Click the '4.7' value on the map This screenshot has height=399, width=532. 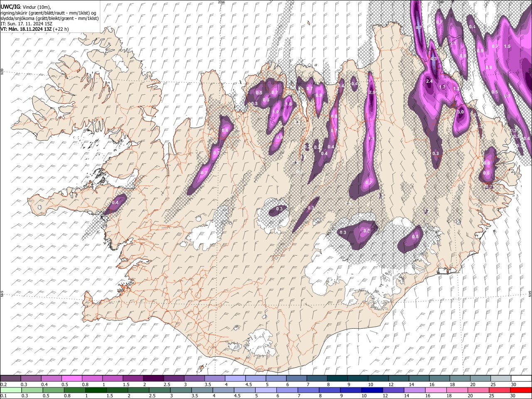(x=419, y=27)
